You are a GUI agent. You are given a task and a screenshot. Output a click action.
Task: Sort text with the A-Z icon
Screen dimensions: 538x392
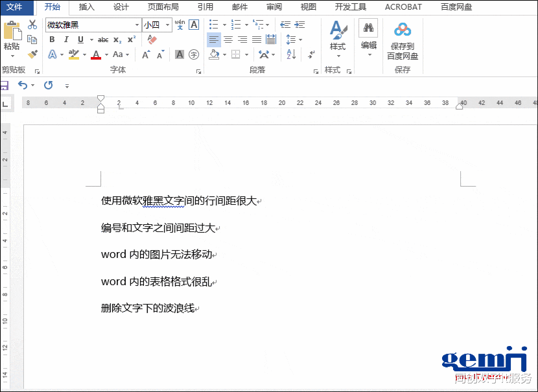click(x=291, y=54)
